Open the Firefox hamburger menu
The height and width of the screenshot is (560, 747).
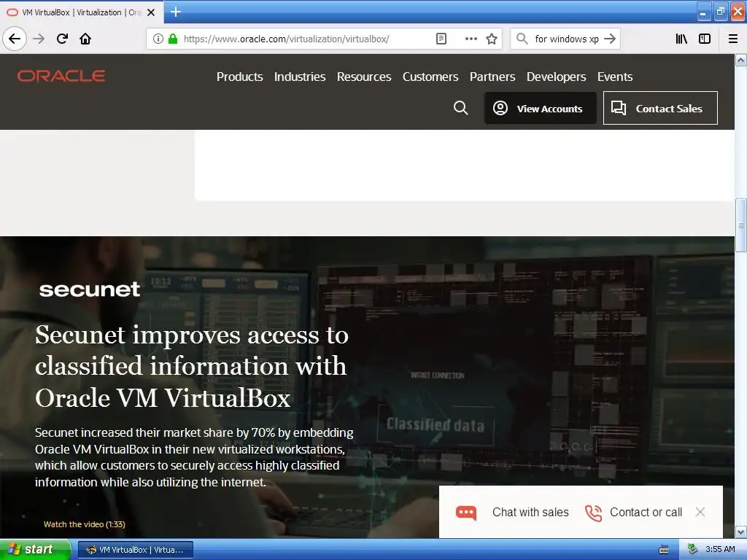click(733, 39)
